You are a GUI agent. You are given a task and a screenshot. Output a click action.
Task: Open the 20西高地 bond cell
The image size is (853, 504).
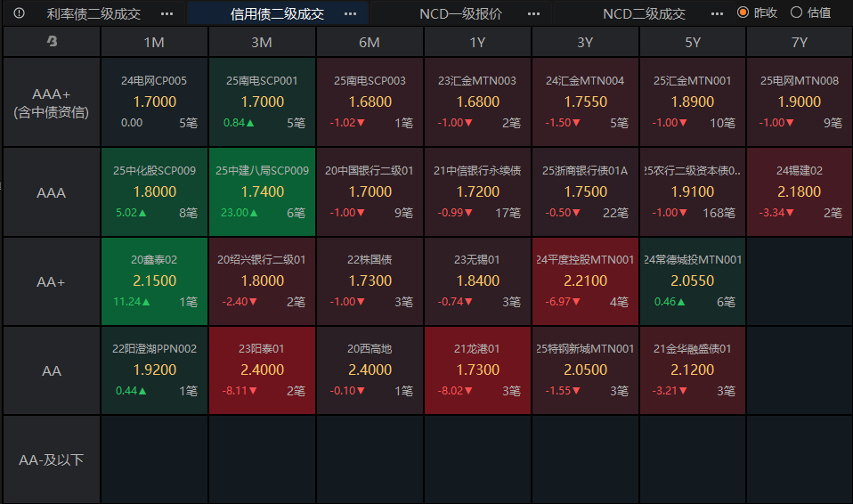(370, 370)
